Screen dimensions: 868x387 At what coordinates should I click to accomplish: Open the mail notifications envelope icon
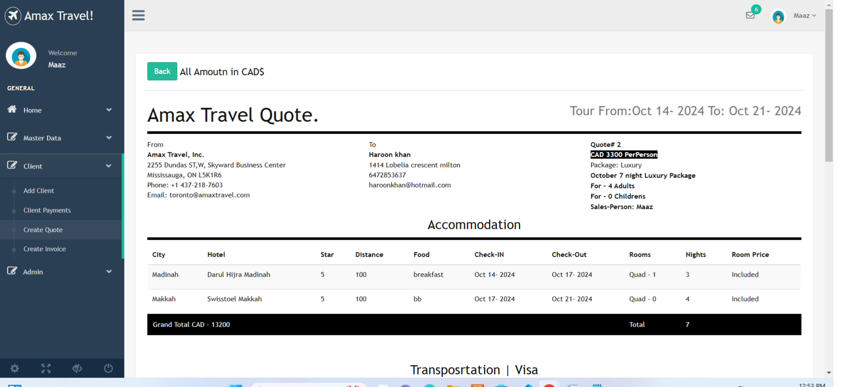click(x=750, y=15)
